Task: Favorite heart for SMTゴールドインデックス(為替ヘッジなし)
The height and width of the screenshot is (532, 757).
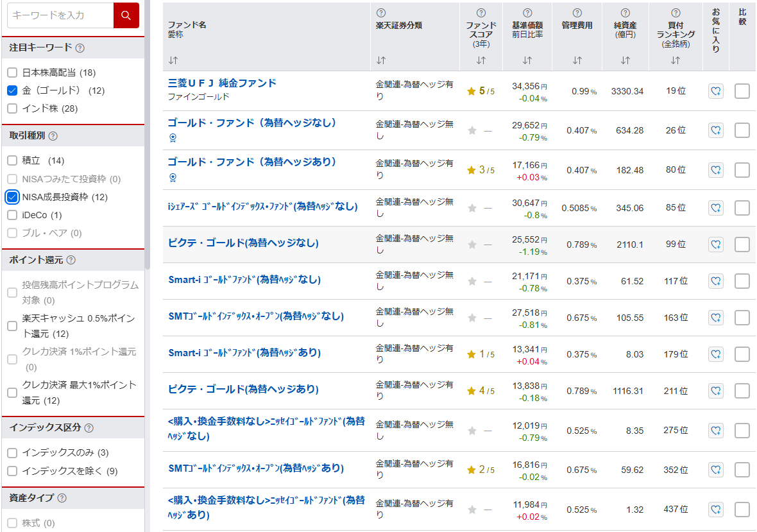Action: 716,318
